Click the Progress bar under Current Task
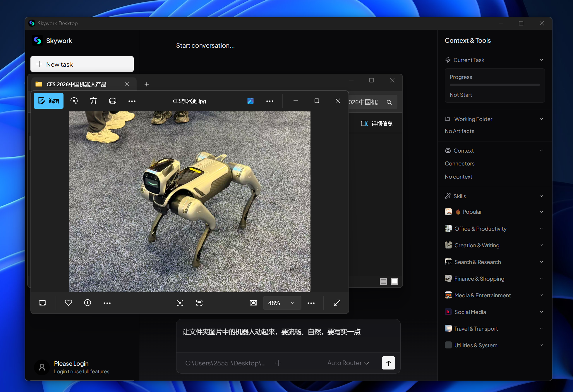 click(495, 85)
